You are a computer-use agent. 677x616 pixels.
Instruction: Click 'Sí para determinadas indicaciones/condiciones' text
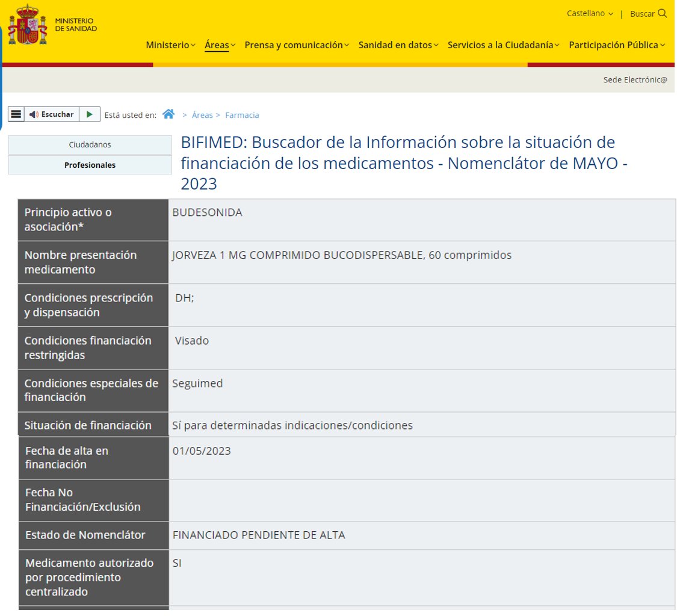pos(292,425)
